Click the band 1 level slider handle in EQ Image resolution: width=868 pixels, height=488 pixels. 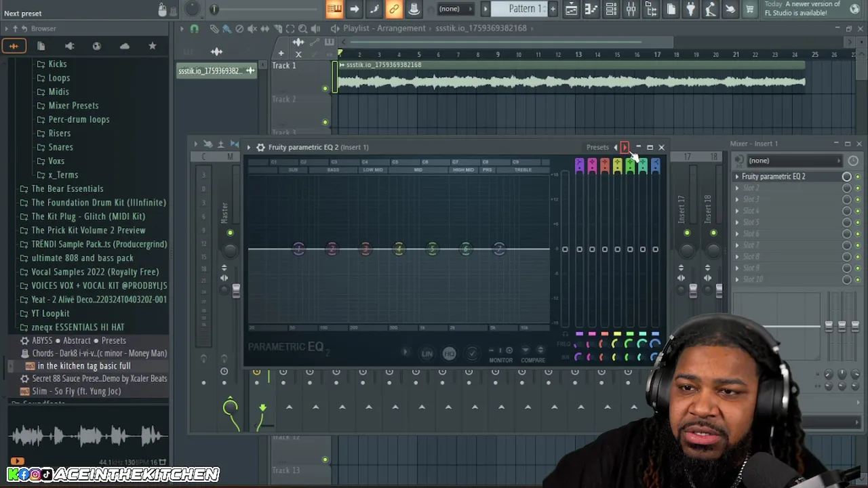(579, 249)
